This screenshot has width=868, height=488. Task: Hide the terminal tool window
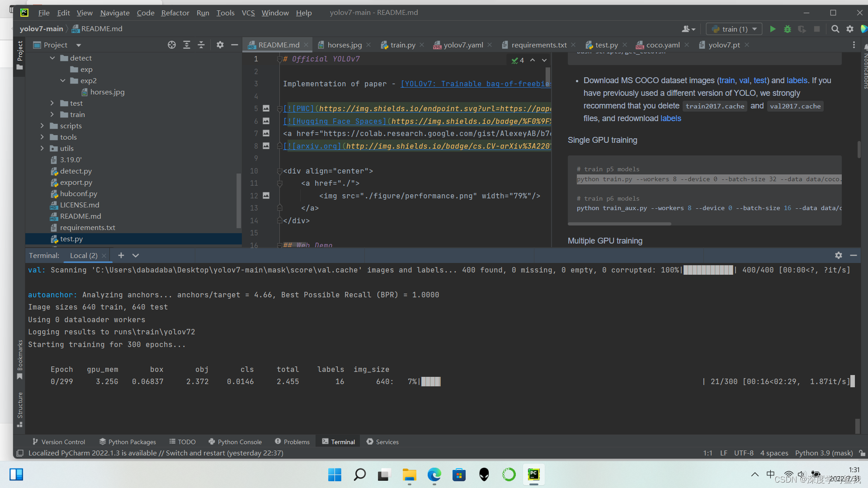pyautogui.click(x=854, y=255)
